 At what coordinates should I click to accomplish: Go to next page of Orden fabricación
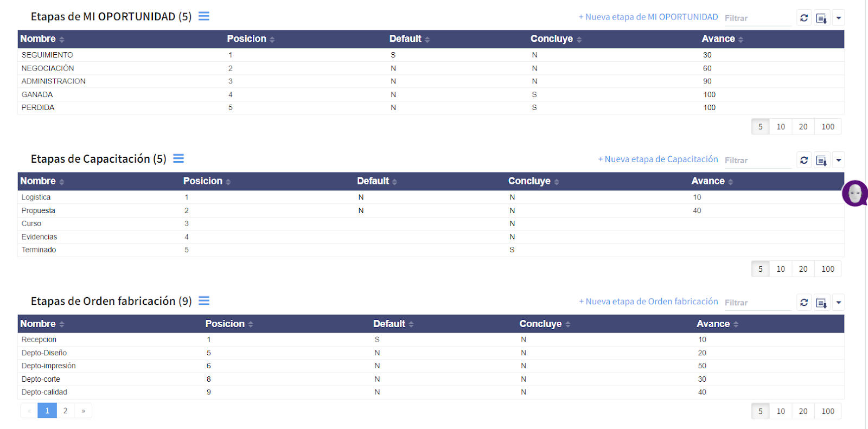point(84,411)
